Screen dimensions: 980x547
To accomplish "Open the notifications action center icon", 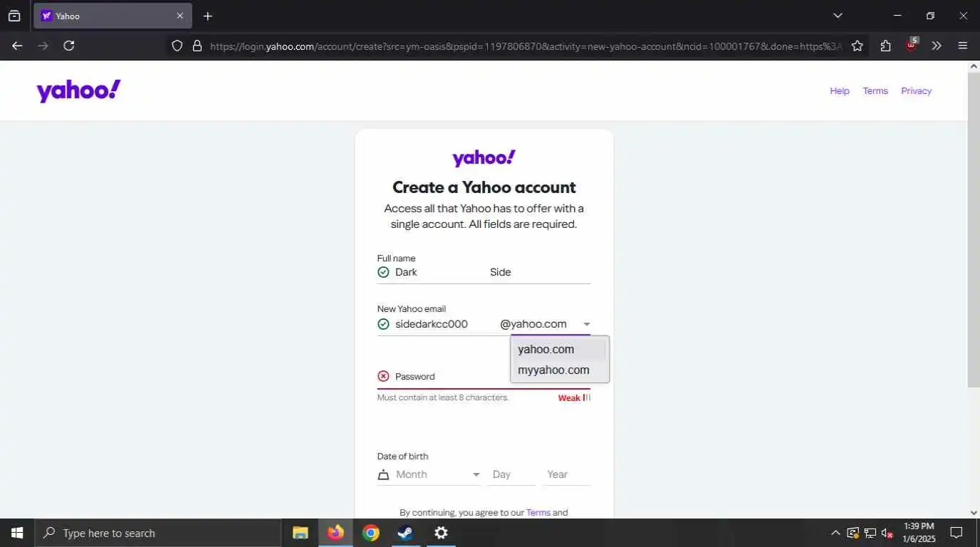I will pos(956,533).
